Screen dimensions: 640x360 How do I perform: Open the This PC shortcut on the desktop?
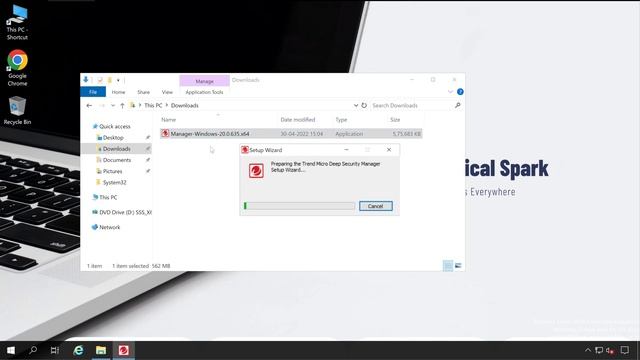point(17,22)
